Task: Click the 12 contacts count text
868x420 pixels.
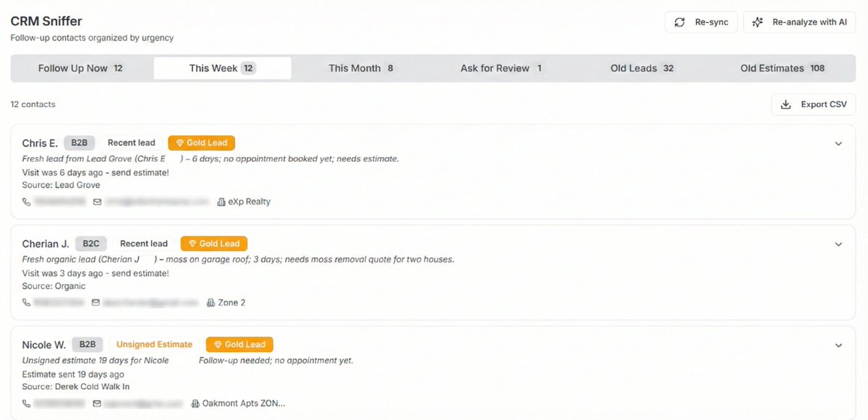Action: point(33,105)
